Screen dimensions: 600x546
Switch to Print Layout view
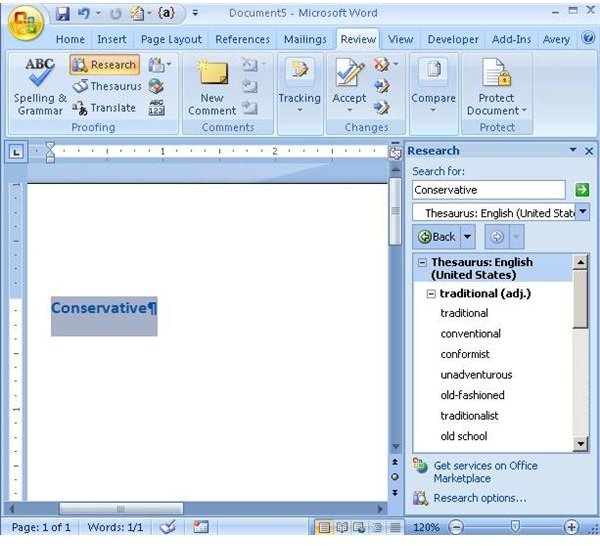tap(324, 528)
